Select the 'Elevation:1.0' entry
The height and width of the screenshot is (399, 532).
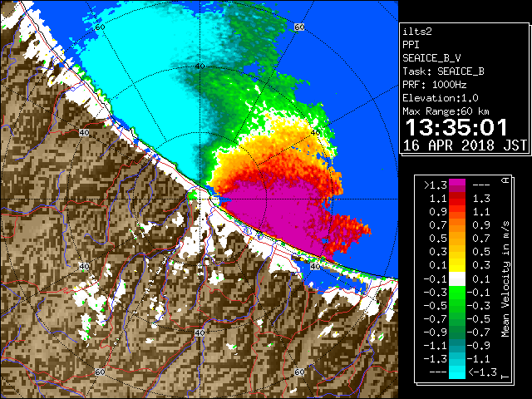(441, 98)
